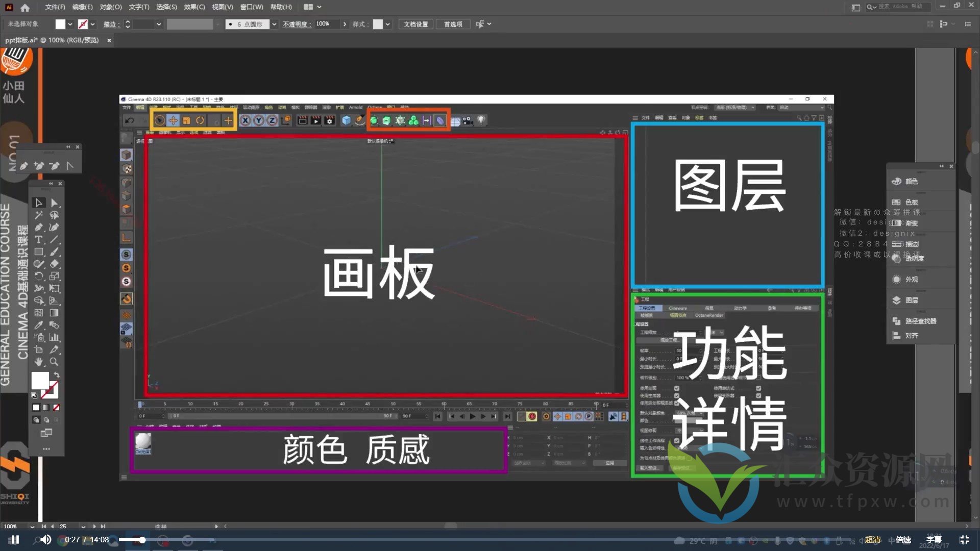Select the Move tool in Cinema 4D toolbar

click(x=173, y=121)
